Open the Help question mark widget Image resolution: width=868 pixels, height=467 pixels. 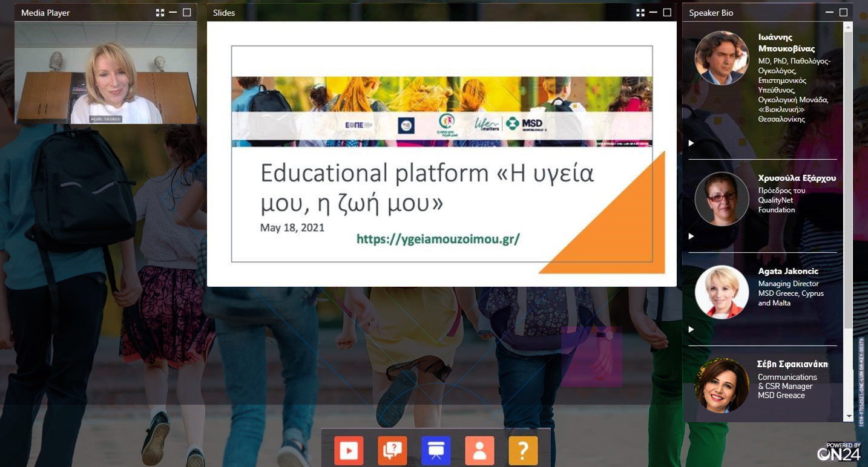click(x=523, y=451)
